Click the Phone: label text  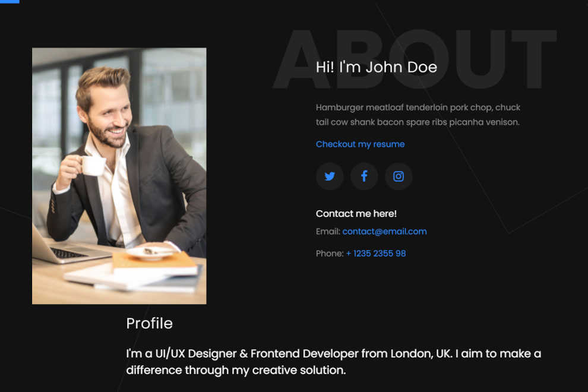coord(330,254)
